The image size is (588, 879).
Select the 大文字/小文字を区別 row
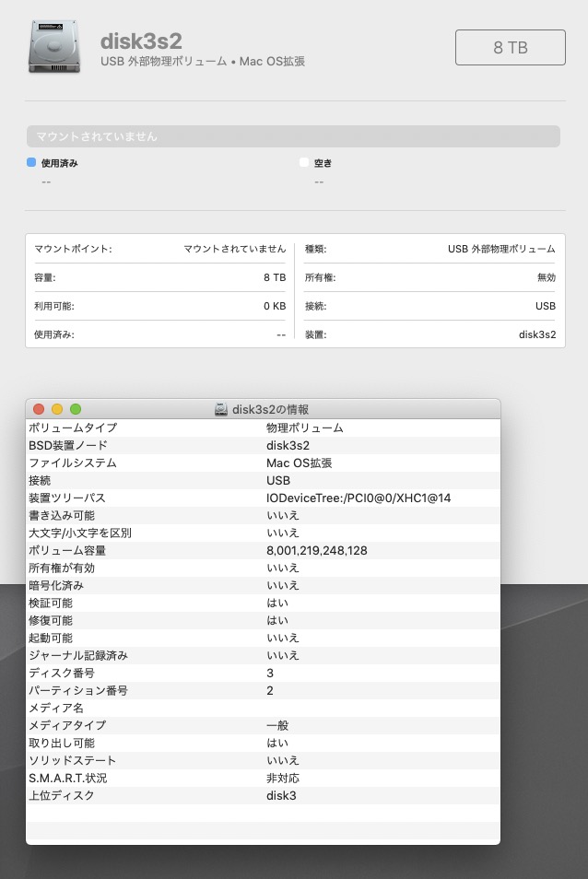tap(263, 533)
